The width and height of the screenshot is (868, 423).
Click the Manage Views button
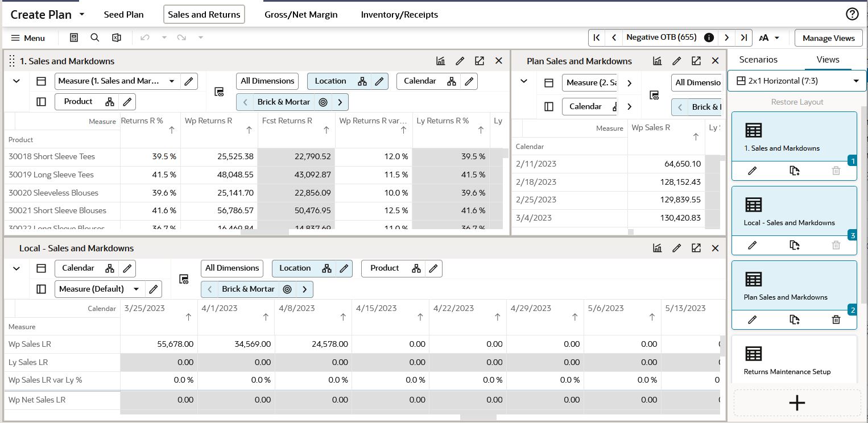(828, 38)
